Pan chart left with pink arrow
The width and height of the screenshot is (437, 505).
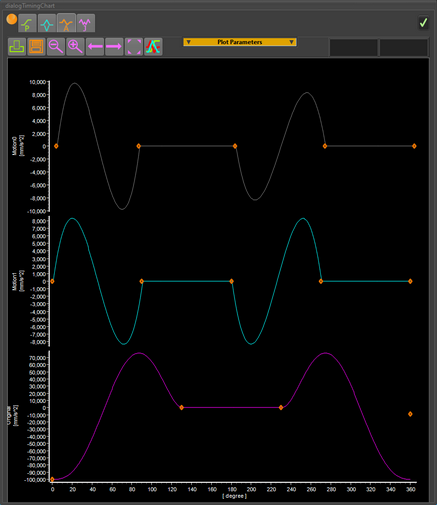[95, 47]
